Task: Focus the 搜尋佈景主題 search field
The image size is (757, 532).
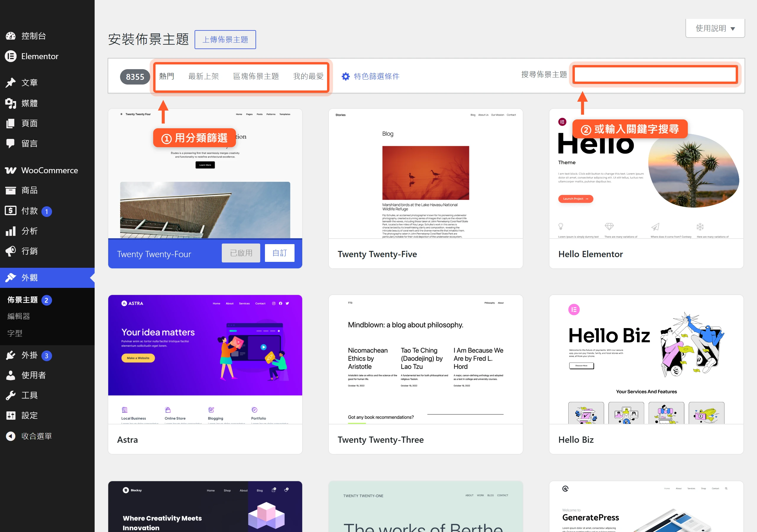Action: 655,74
